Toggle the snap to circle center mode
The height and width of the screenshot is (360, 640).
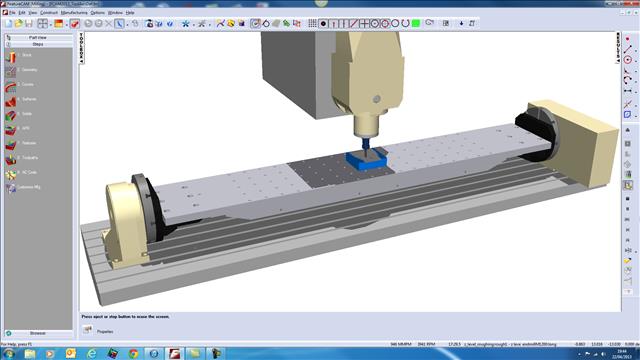click(375, 24)
